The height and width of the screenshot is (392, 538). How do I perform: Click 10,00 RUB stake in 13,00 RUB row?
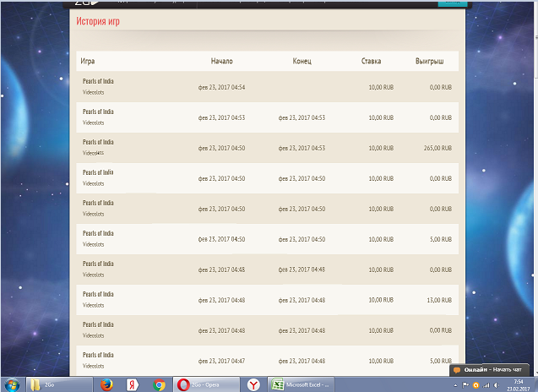coord(381,300)
